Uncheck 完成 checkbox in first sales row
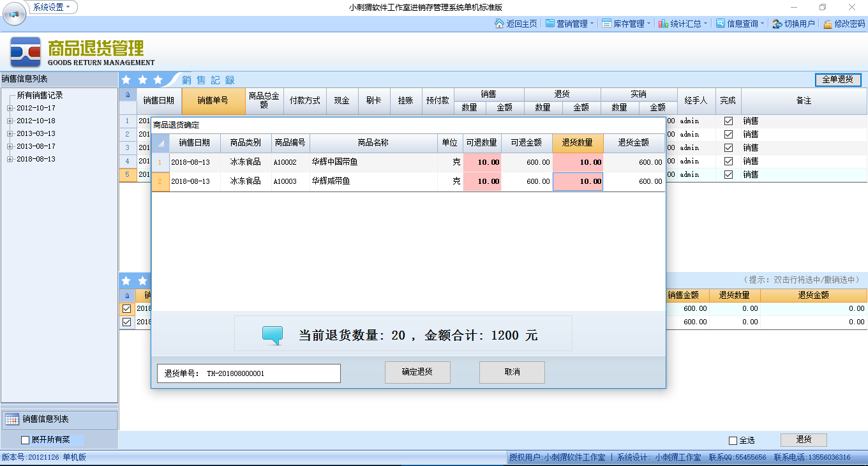 (728, 121)
